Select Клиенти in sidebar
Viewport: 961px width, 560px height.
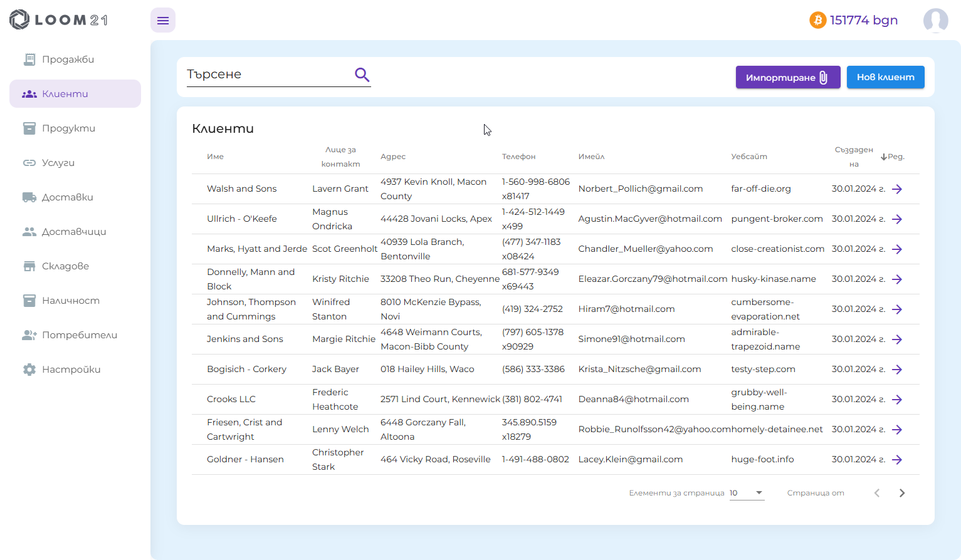75,94
